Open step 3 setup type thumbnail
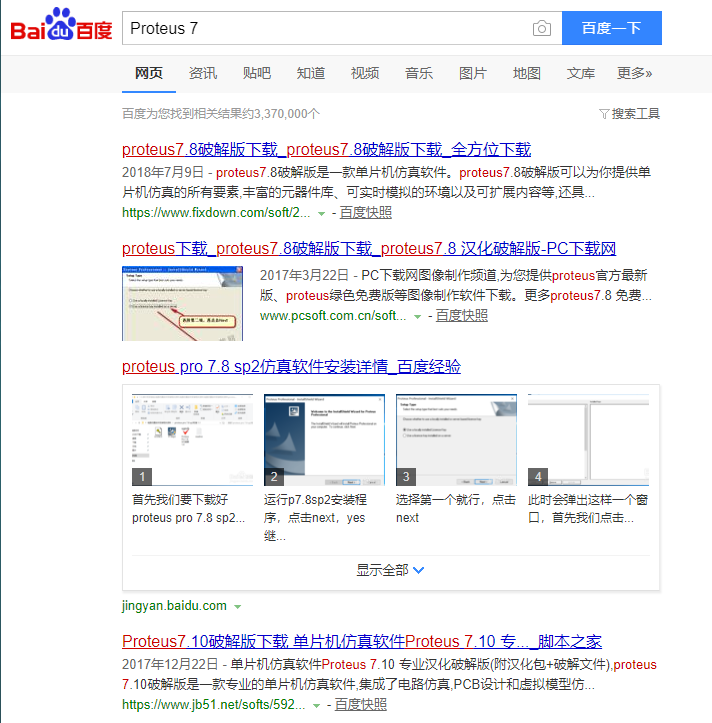The width and height of the screenshot is (712, 723). 456,440
